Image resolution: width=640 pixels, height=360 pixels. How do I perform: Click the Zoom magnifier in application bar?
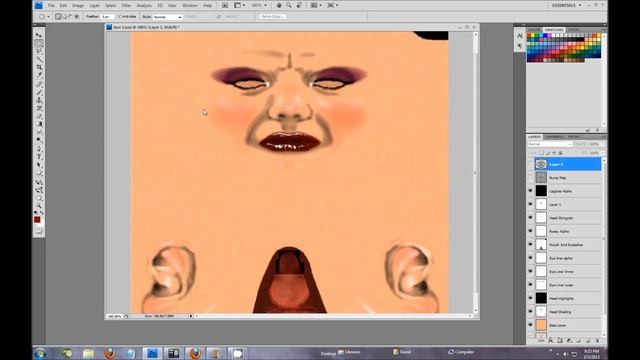[289, 5]
